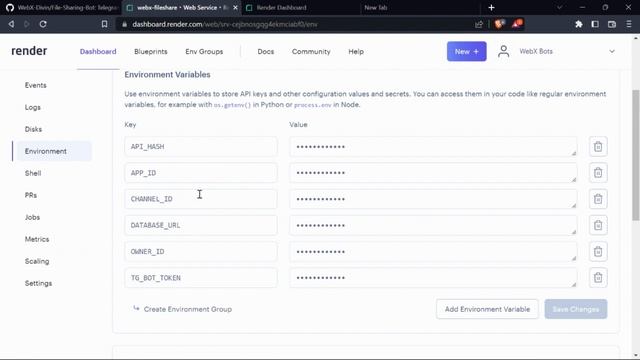This screenshot has width=640, height=360.
Task: Click the TG_BOT_TOKEN key field
Action: pyautogui.click(x=201, y=278)
